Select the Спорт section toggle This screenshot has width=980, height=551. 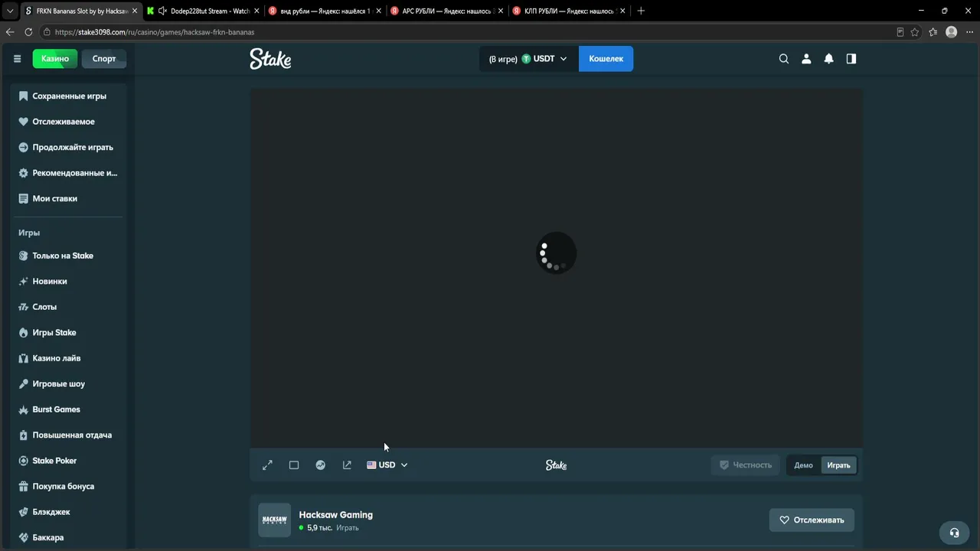[104, 59]
